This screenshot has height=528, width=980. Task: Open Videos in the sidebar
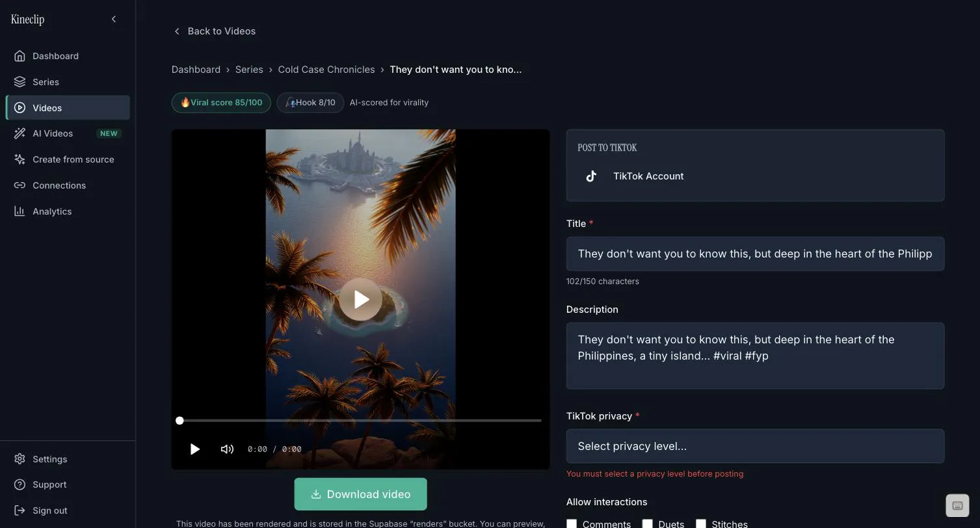point(68,108)
